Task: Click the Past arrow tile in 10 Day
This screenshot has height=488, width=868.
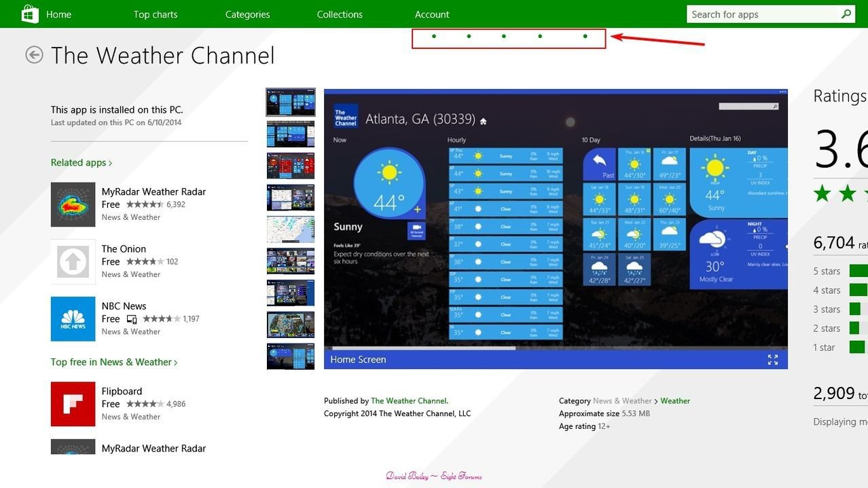Action: pos(599,165)
